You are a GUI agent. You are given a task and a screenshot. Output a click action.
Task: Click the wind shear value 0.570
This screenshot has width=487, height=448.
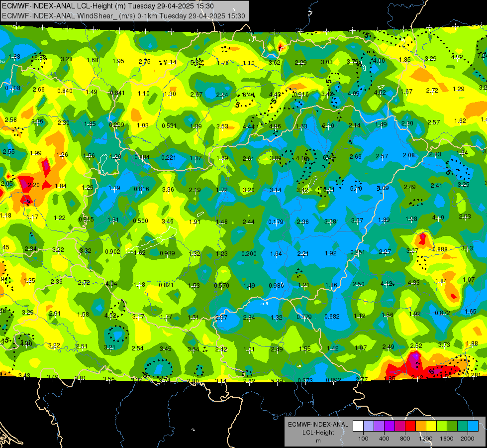[x=222, y=285]
